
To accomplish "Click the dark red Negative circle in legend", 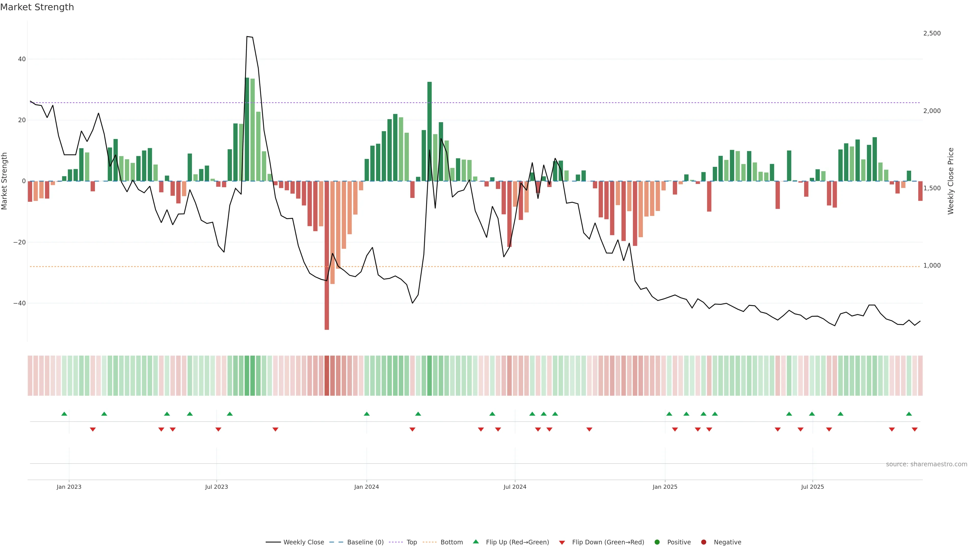I will 703,542.
